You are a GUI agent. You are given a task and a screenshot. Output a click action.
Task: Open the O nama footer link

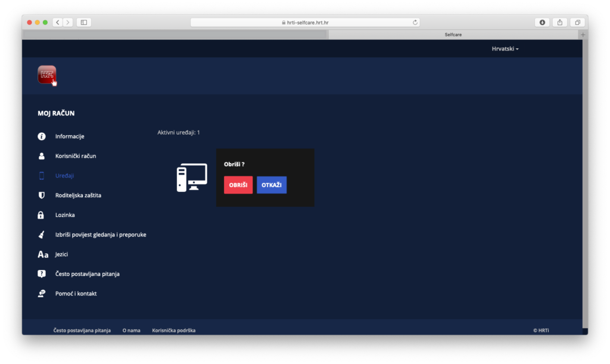131,330
